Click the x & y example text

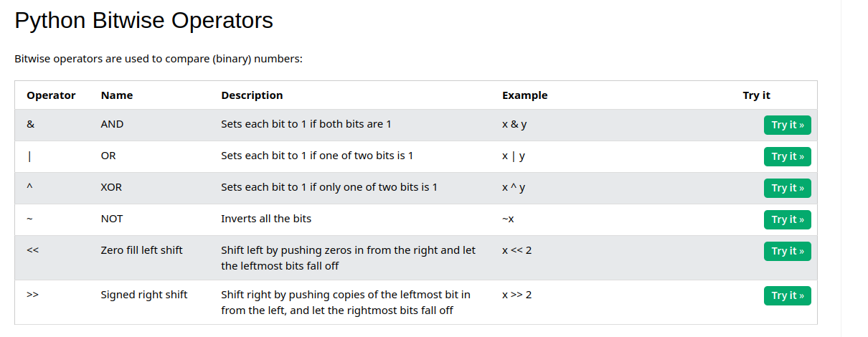(x=514, y=124)
